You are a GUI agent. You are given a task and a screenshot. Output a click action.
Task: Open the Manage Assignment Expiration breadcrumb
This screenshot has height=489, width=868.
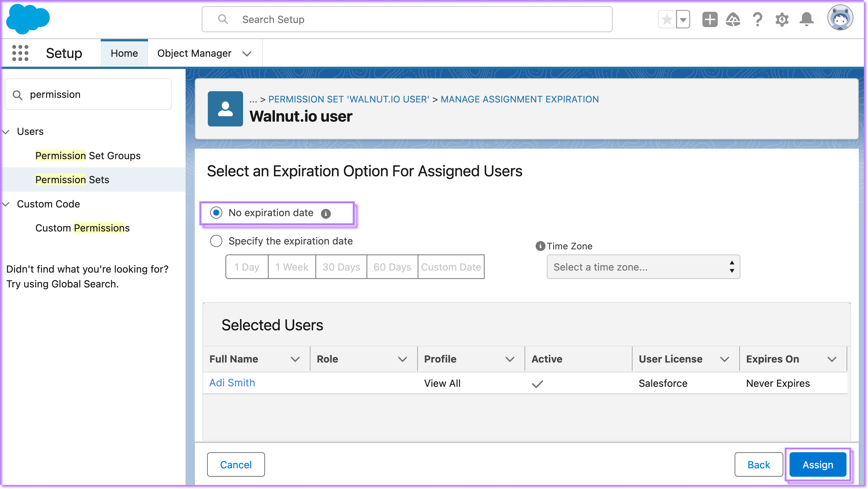tap(520, 99)
